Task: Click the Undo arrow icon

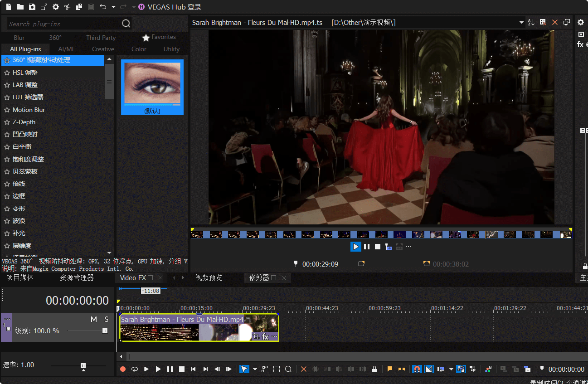Action: tap(103, 7)
